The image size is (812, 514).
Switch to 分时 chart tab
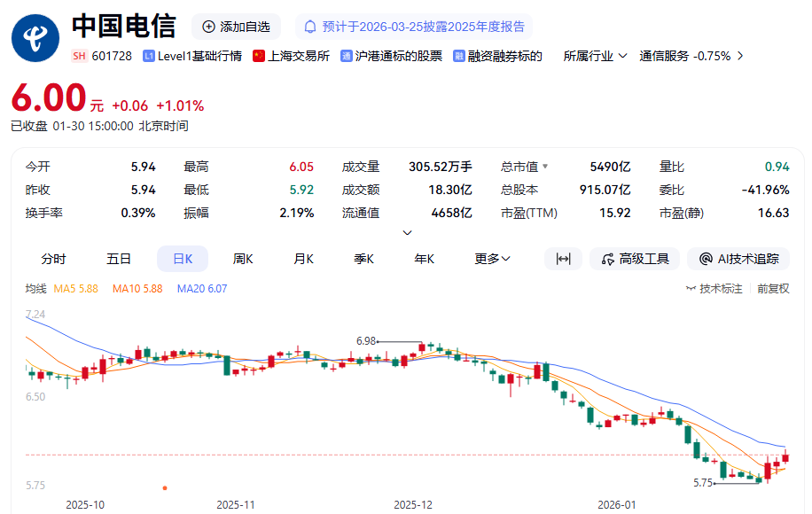[x=53, y=259]
